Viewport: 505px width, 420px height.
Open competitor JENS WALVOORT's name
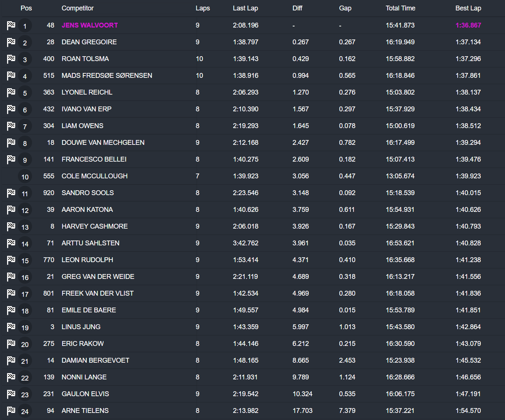[90, 25]
